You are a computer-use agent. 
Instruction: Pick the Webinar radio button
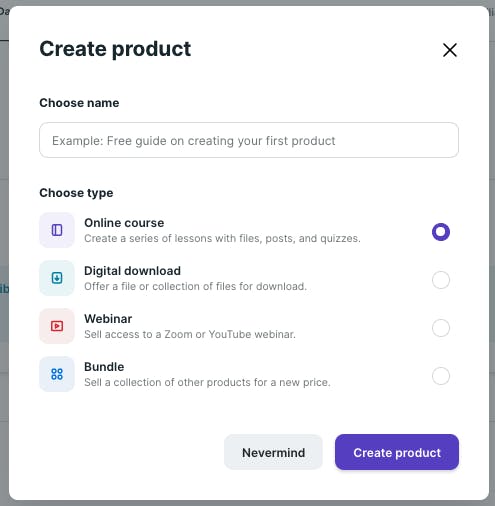pos(441,328)
